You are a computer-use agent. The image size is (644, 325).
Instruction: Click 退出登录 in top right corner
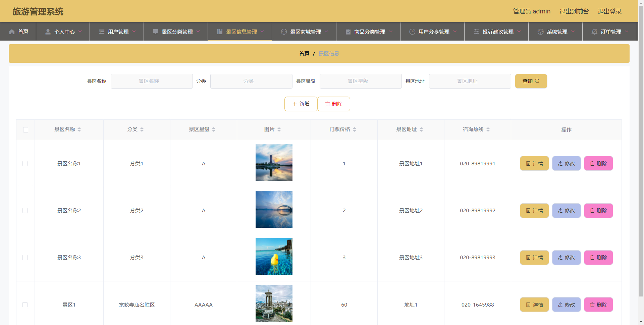(x=609, y=11)
